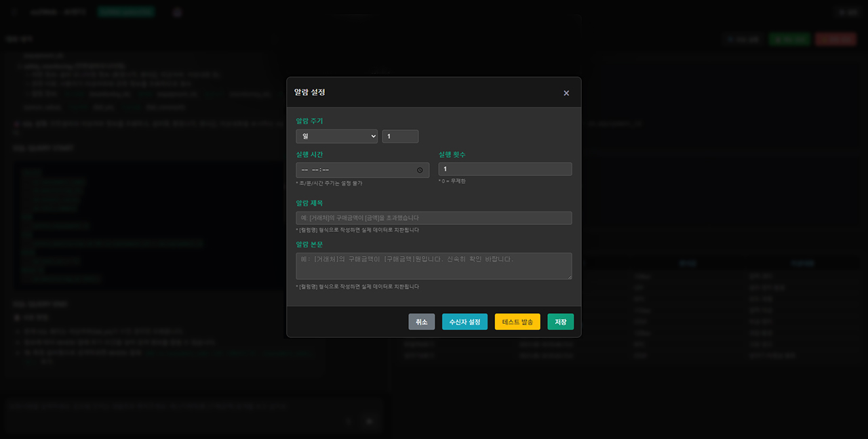Click the icon beside the green top-bar badge

click(178, 12)
